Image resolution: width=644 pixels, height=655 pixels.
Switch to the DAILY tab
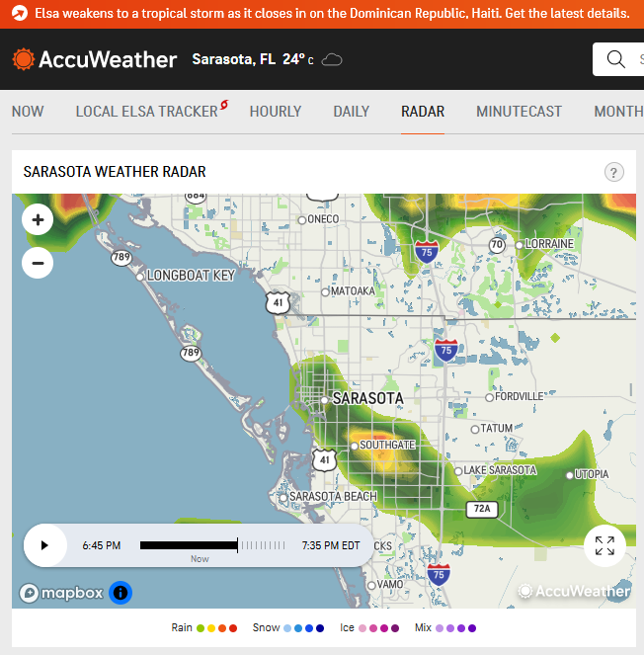[x=352, y=112]
